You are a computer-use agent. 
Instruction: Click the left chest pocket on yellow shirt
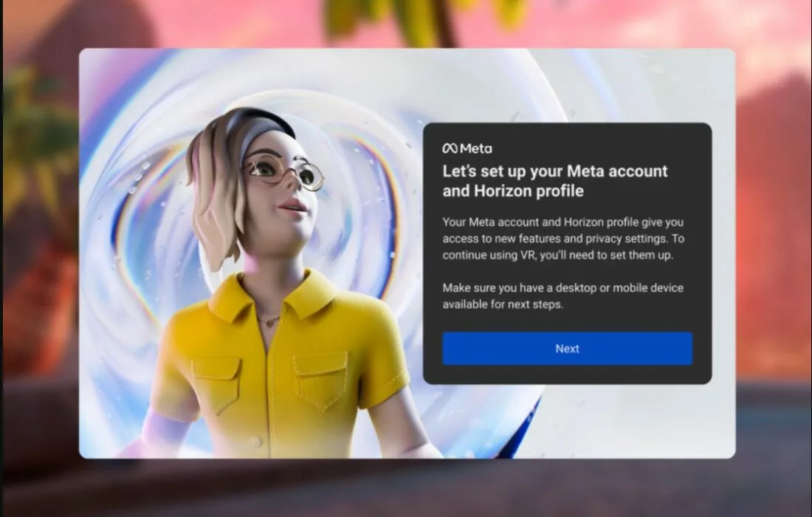pyautogui.click(x=216, y=382)
